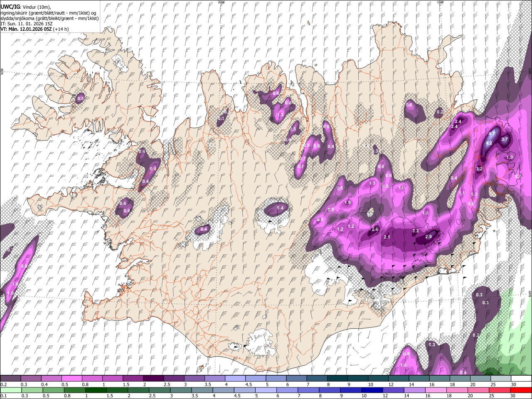Viewport: 532px width, 399px height.
Task: Click the '0.1' label on the green legend
Action: pos(2,396)
